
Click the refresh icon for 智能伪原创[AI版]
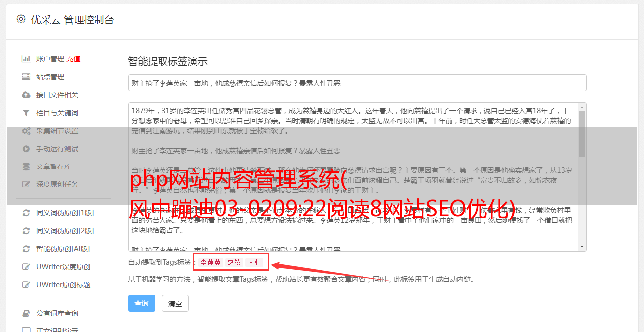coord(26,249)
